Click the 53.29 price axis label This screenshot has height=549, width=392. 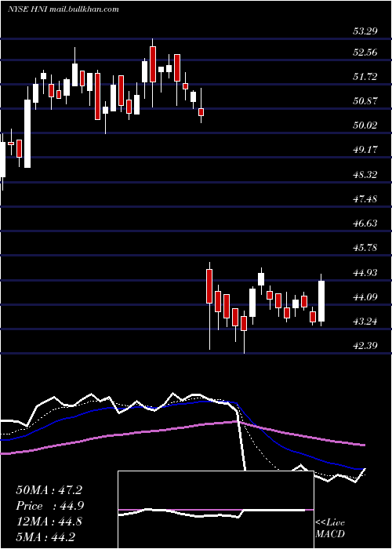pyautogui.click(x=365, y=31)
